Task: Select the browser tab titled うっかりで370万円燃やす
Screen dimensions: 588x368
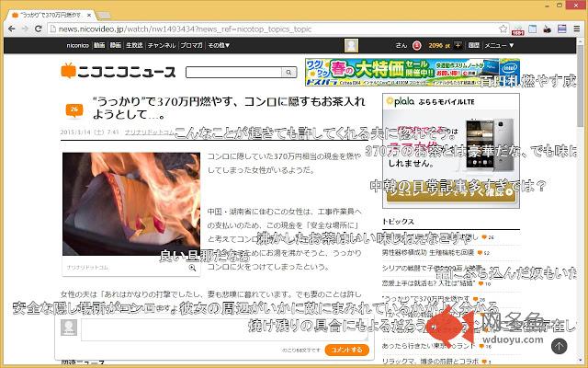Action: click(51, 15)
